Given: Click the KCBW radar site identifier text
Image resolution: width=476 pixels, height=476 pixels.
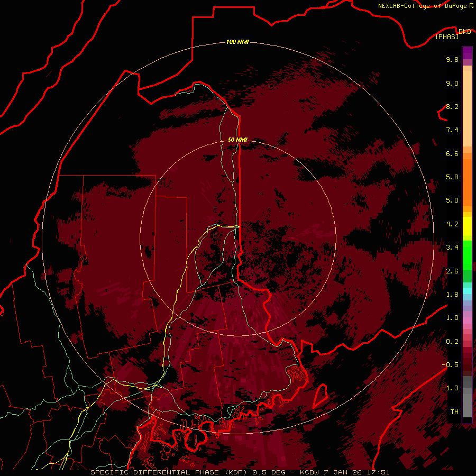Looking at the screenshot, I should pyautogui.click(x=309, y=472).
